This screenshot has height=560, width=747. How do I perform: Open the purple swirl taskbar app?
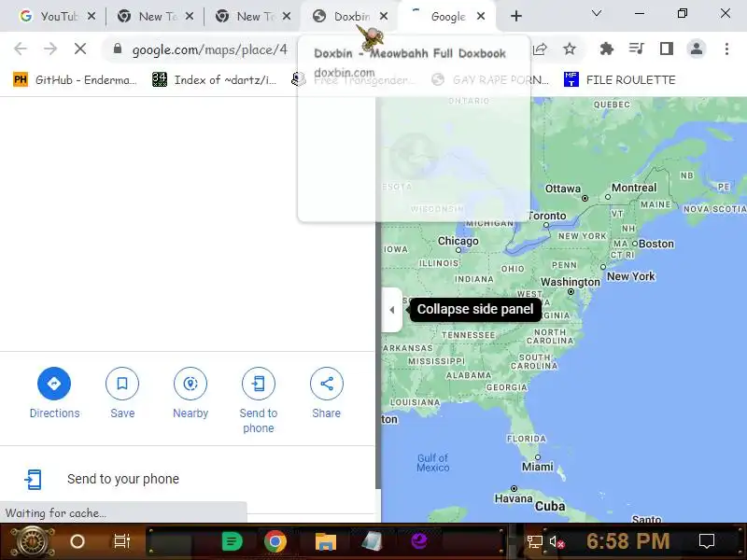419,541
